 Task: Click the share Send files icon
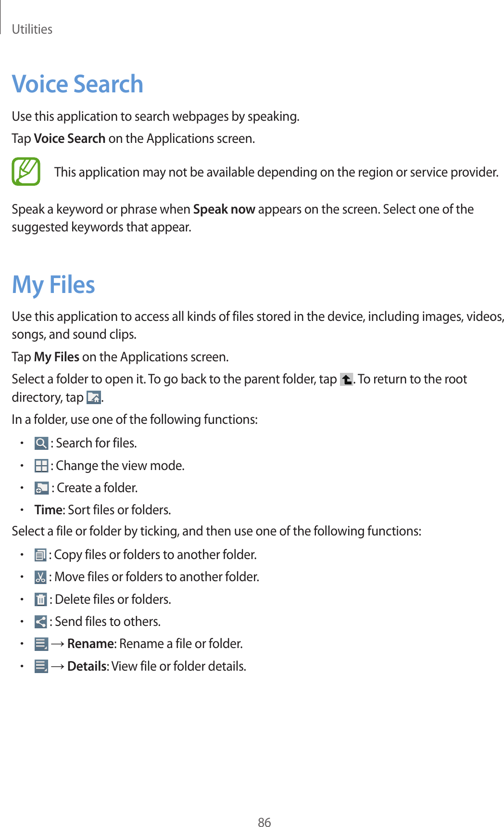coord(40,622)
